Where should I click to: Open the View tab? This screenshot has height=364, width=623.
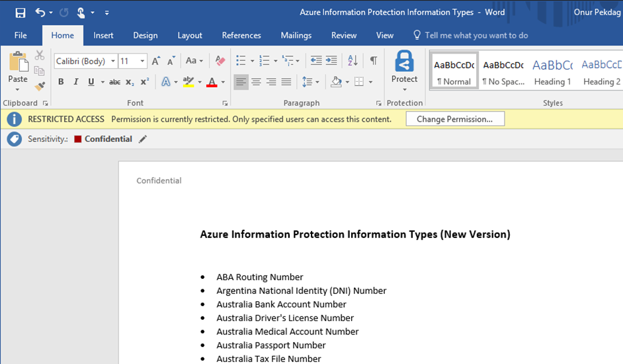click(385, 35)
